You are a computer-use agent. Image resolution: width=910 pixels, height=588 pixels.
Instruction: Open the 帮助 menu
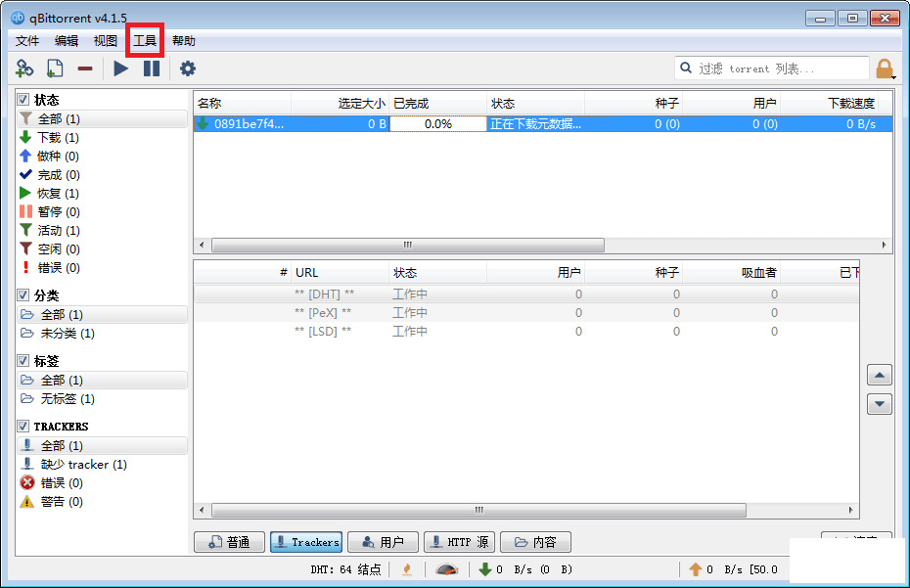183,41
